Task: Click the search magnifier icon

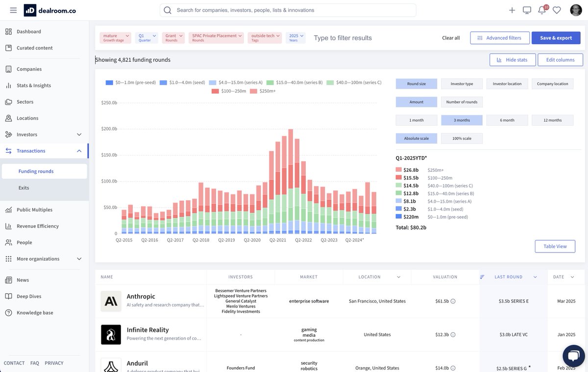Action: (x=168, y=10)
